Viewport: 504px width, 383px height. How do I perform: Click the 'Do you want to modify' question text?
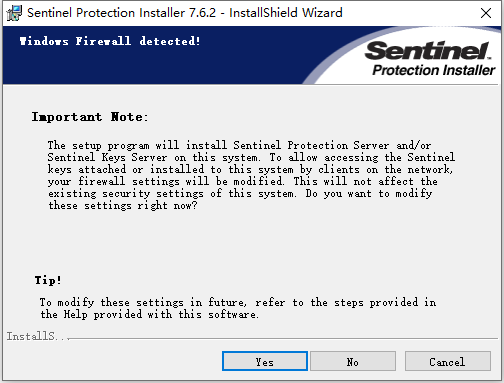(x=369, y=194)
